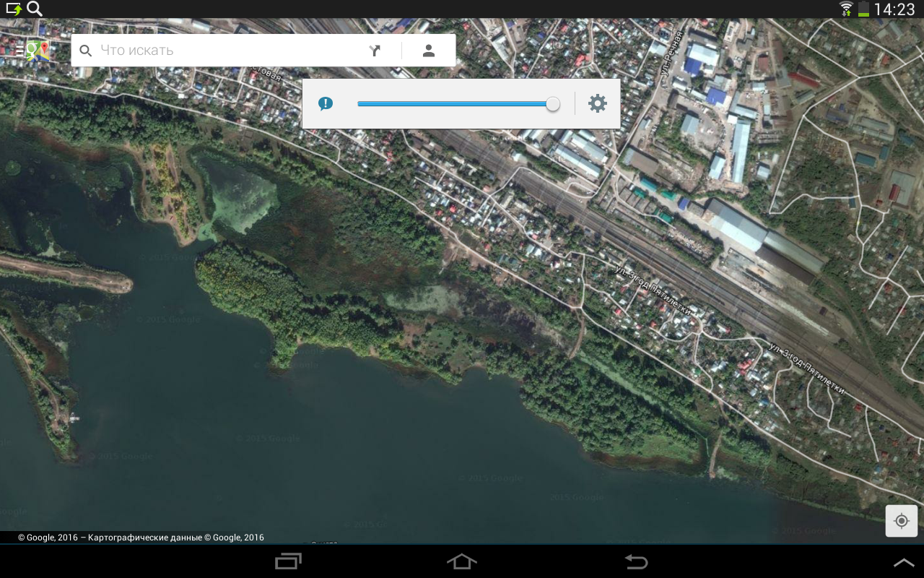Expand the bottom-right up chevron
The image size is (924, 578).
pos(904,562)
